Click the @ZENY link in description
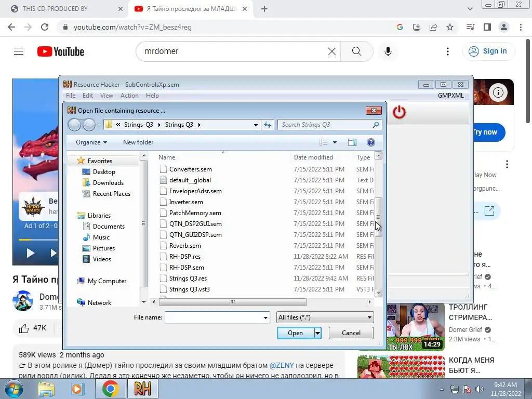This screenshot has width=532, height=399. 282,365
